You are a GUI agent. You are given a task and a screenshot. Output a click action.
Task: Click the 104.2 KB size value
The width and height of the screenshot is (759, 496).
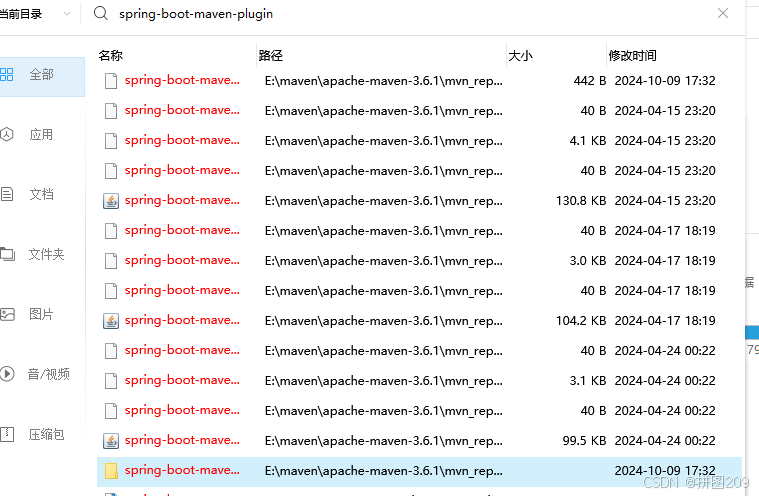pyautogui.click(x=581, y=320)
